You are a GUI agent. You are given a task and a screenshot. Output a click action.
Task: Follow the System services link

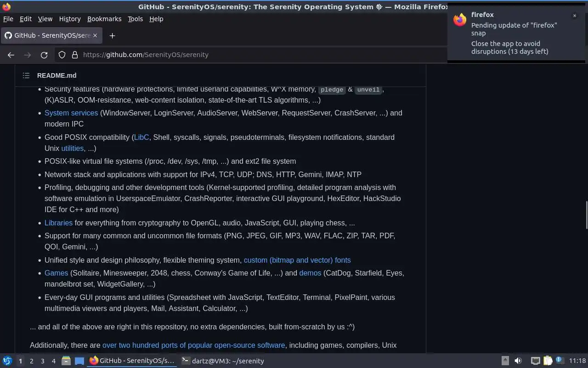click(71, 113)
